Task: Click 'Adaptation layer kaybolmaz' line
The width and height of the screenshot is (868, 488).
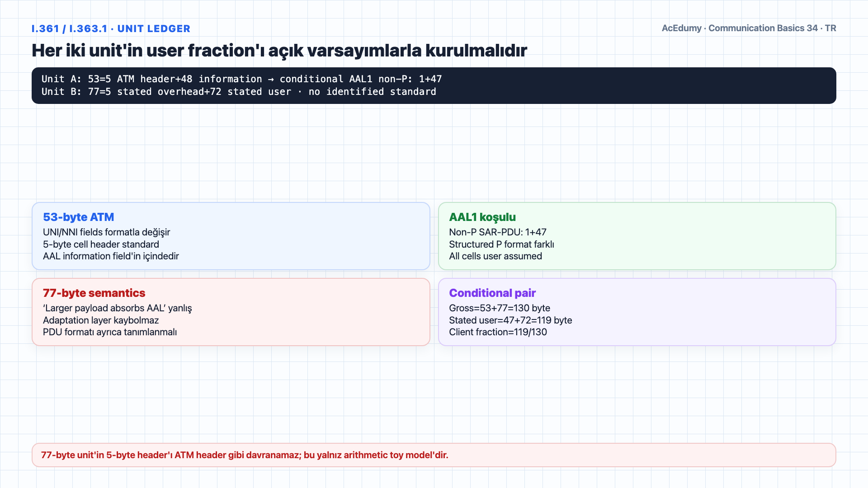Action: (x=101, y=320)
